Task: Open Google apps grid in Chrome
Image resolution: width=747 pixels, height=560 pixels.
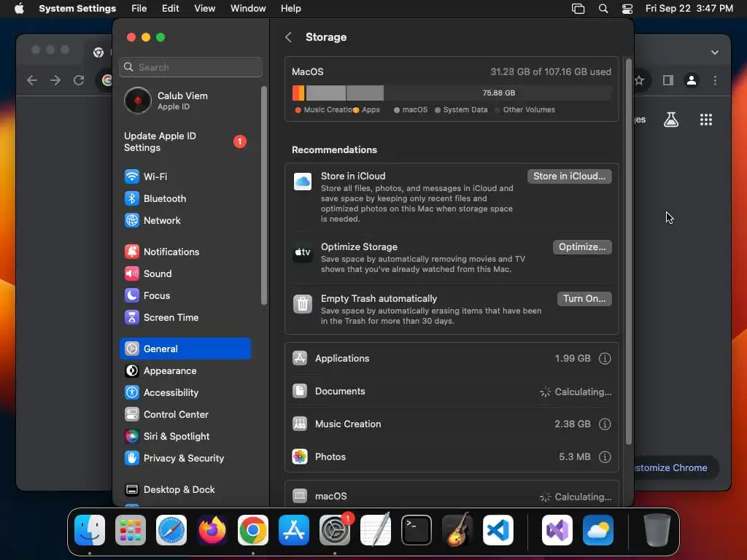Action: coord(706,120)
